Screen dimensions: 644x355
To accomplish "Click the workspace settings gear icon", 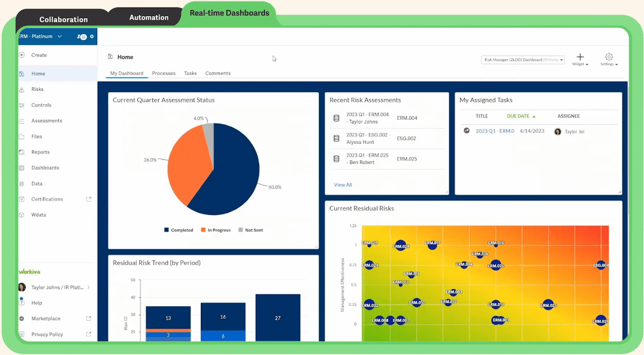I will (92, 36).
